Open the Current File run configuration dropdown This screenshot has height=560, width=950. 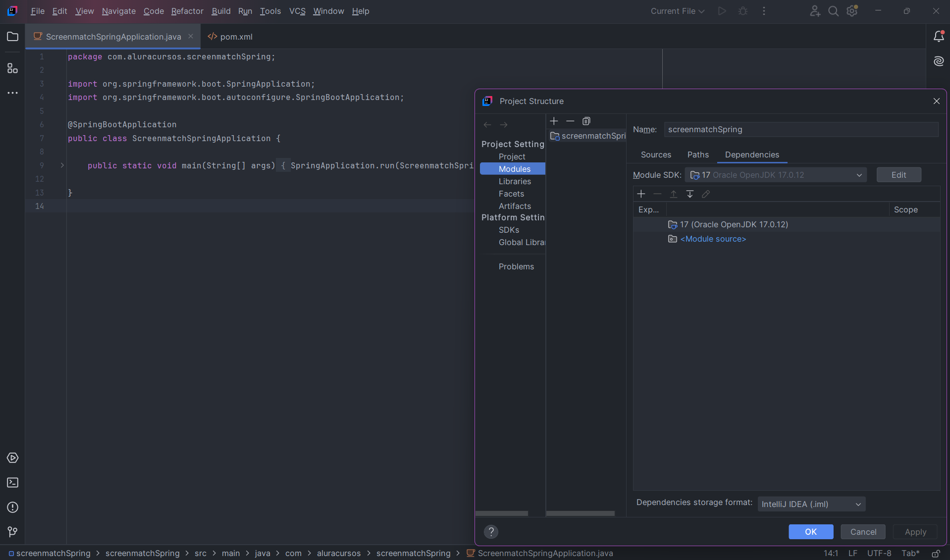(677, 11)
